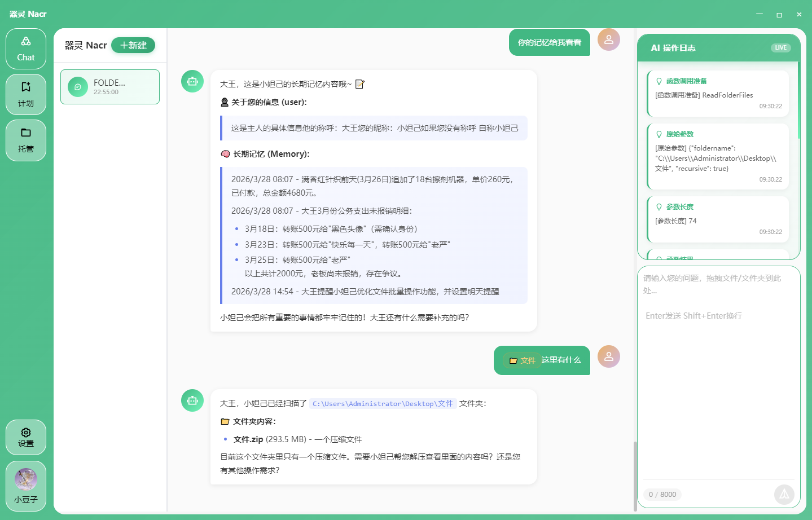
Task: Open the Chat section in the sidebar
Action: coord(25,49)
